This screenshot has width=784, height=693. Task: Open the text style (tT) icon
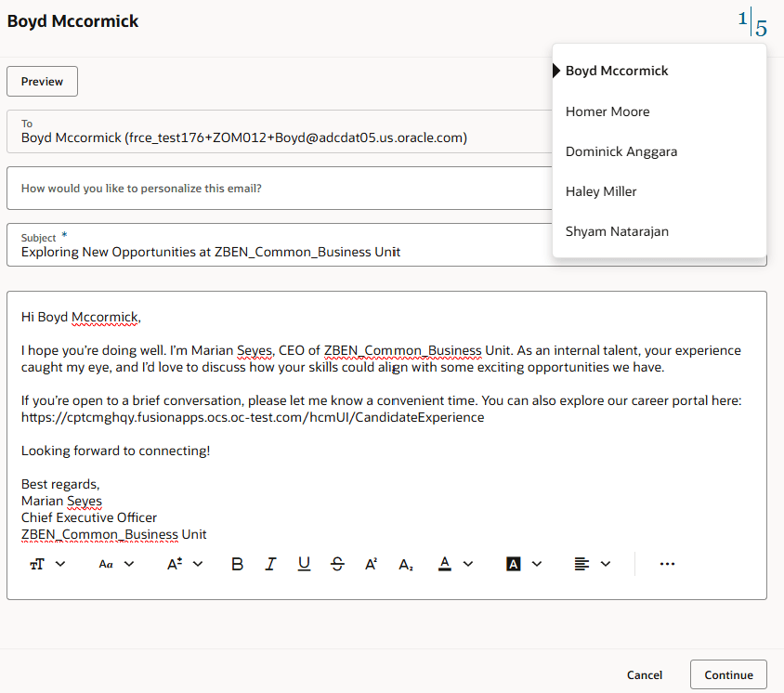coord(37,564)
